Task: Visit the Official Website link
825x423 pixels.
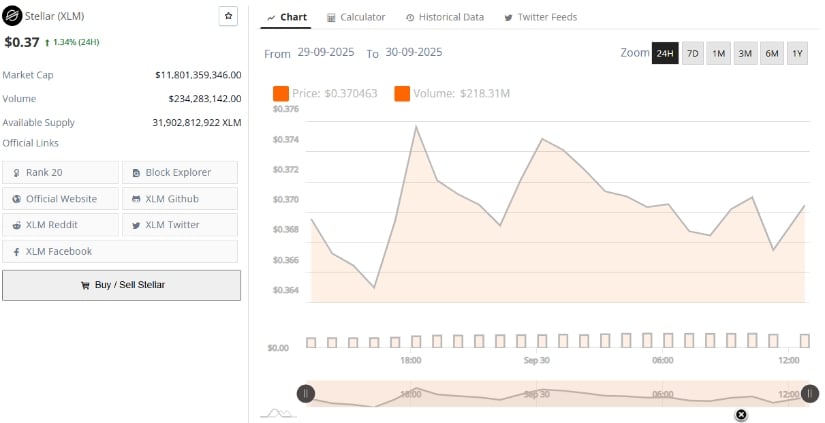Action: 60,199
